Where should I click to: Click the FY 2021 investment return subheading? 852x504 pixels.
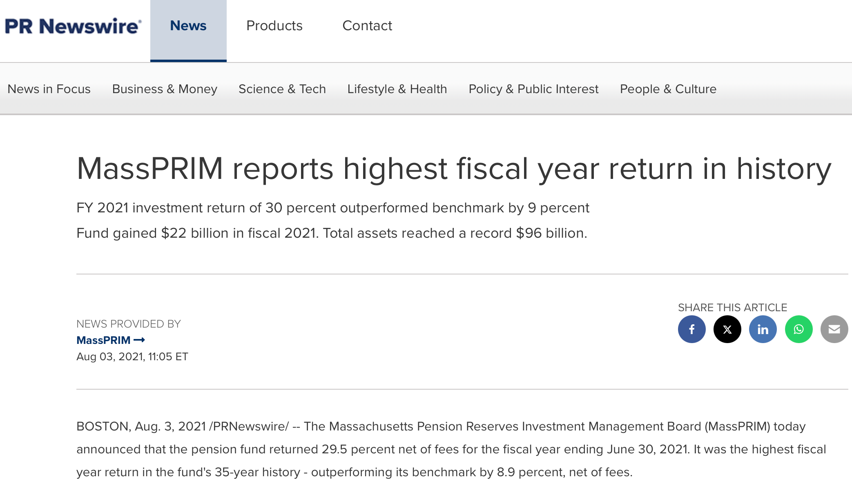(x=332, y=208)
